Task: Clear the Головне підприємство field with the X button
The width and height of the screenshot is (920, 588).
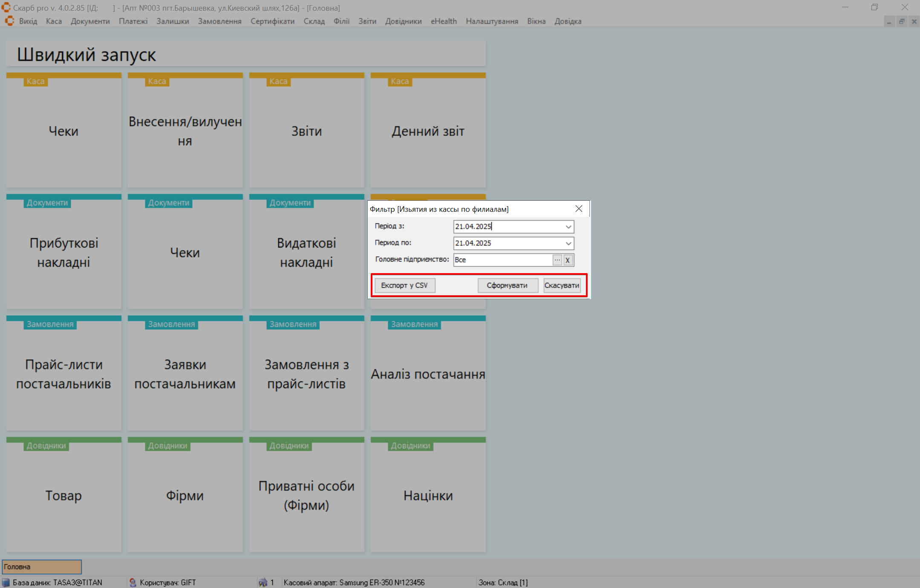Action: click(x=568, y=260)
